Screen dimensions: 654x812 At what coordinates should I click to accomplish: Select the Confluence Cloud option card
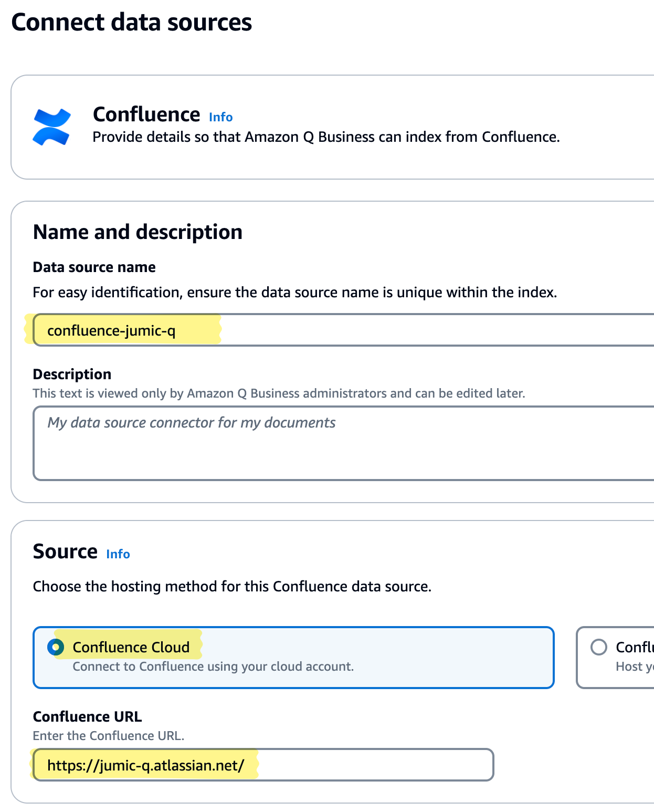tap(294, 657)
